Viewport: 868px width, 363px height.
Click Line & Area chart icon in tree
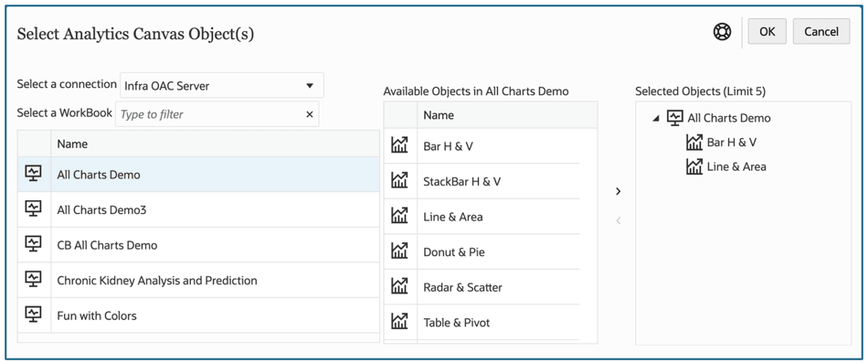pos(694,166)
